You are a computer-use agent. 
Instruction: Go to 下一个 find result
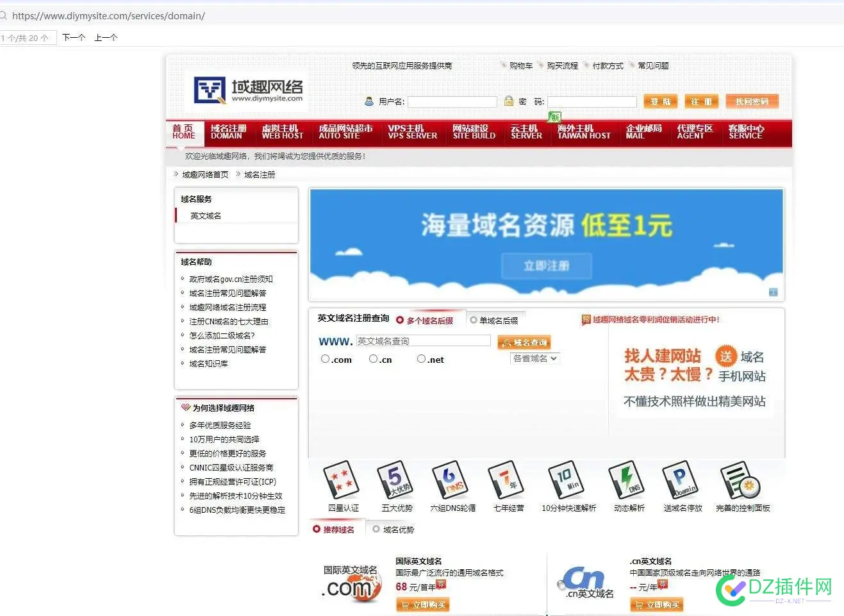coord(74,38)
